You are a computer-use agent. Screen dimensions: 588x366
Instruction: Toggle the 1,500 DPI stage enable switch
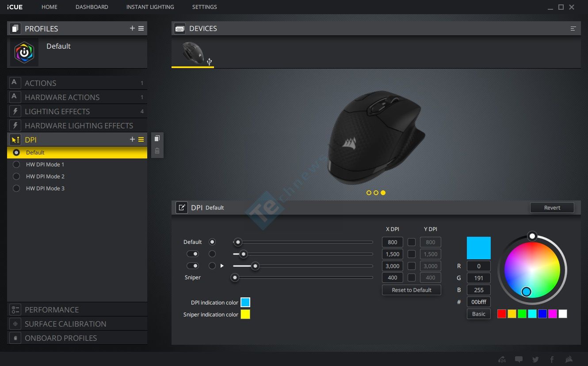point(192,254)
